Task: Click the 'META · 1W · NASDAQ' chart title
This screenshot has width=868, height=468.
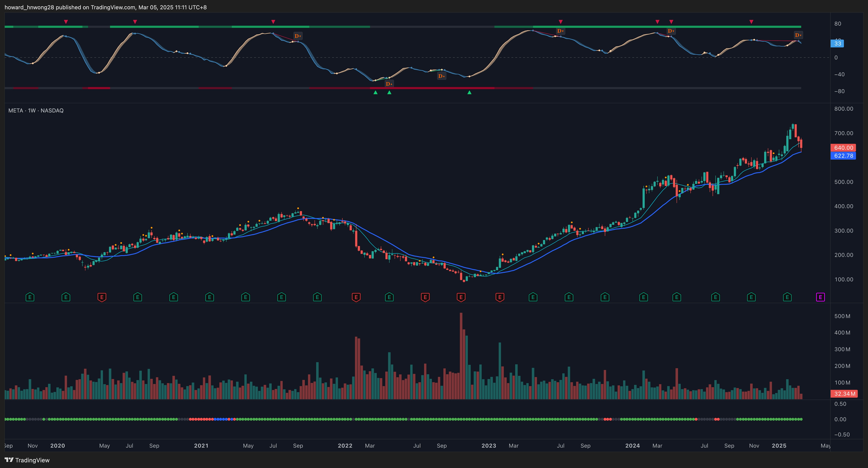Action: pos(36,111)
